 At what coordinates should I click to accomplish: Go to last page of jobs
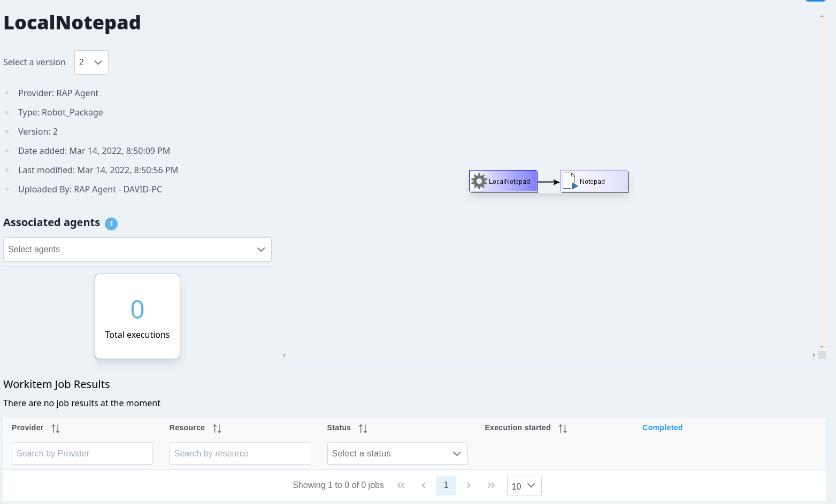click(491, 485)
